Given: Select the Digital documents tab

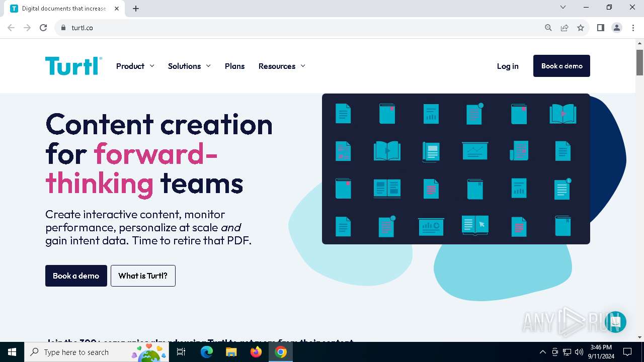Looking at the screenshot, I should click(x=64, y=9).
